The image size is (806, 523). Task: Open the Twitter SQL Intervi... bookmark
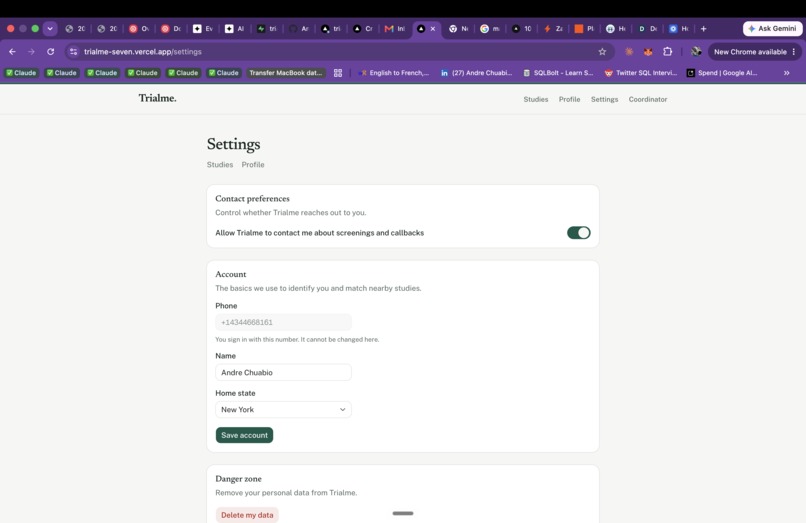(640, 73)
